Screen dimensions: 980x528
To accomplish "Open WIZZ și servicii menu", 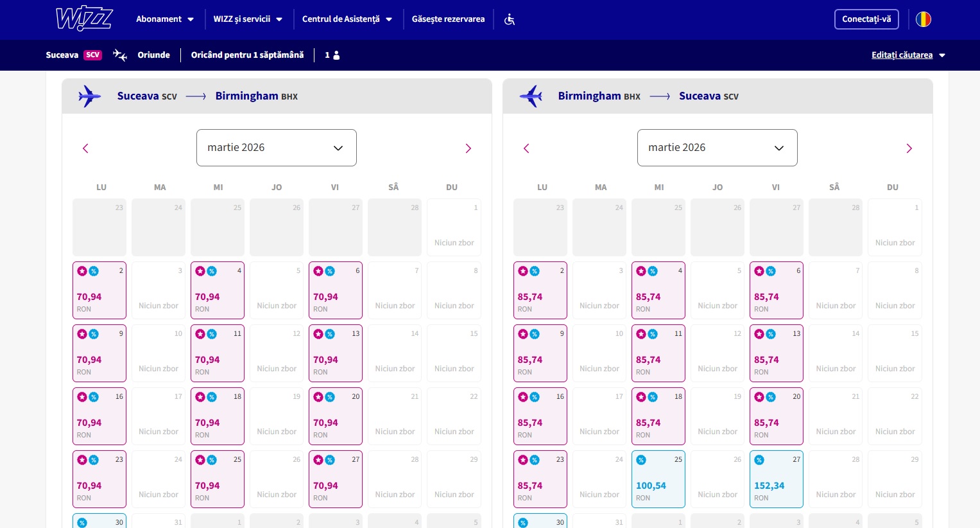I will coord(248,19).
